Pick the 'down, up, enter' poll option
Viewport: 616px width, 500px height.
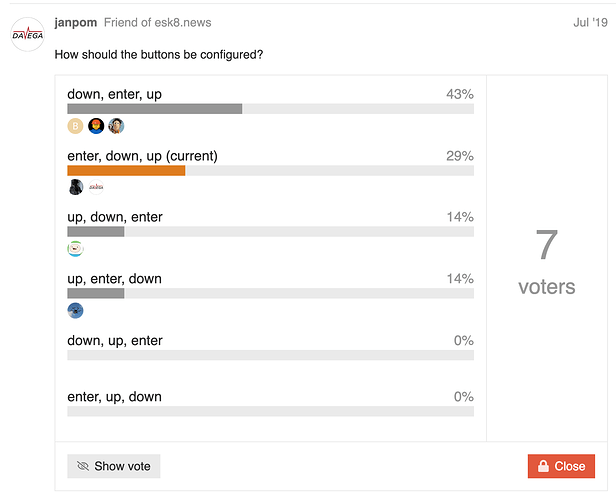(x=114, y=341)
